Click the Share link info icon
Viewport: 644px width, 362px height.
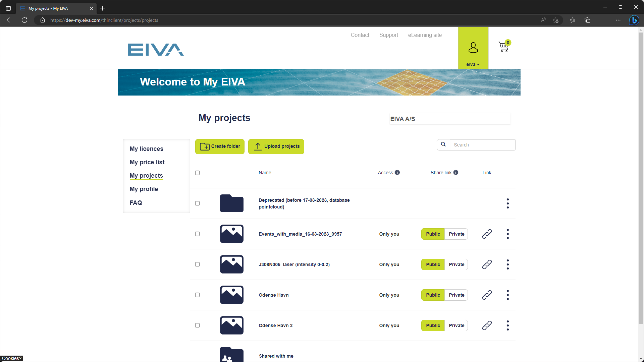[455, 173]
